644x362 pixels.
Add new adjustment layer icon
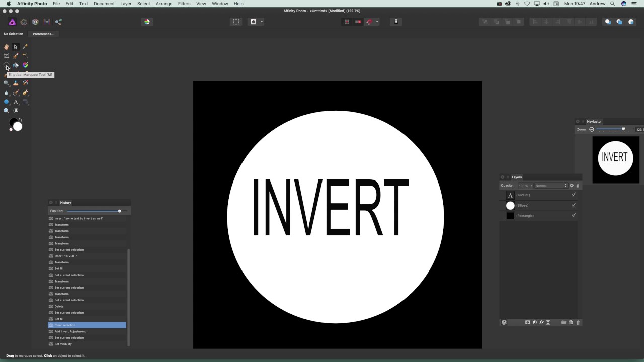click(534, 322)
